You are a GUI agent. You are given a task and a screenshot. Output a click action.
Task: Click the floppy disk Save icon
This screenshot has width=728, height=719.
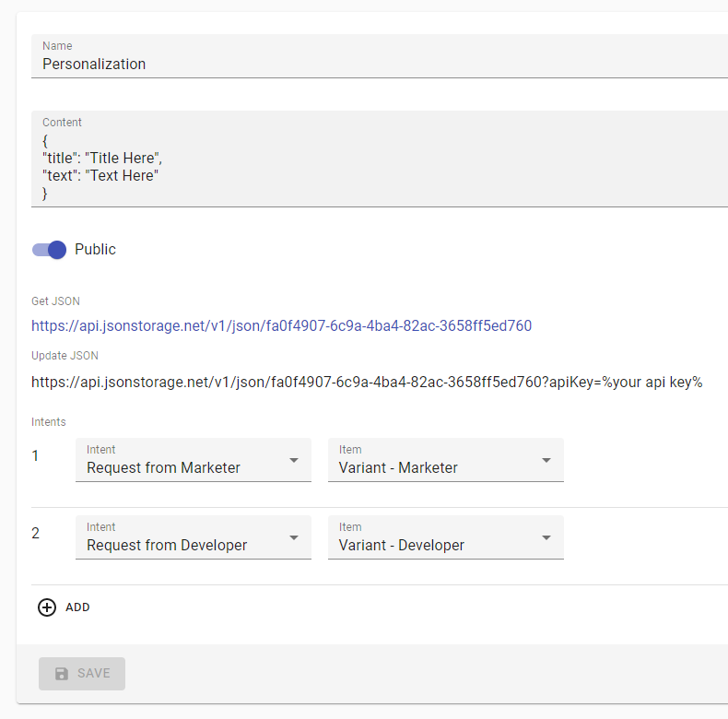62,674
